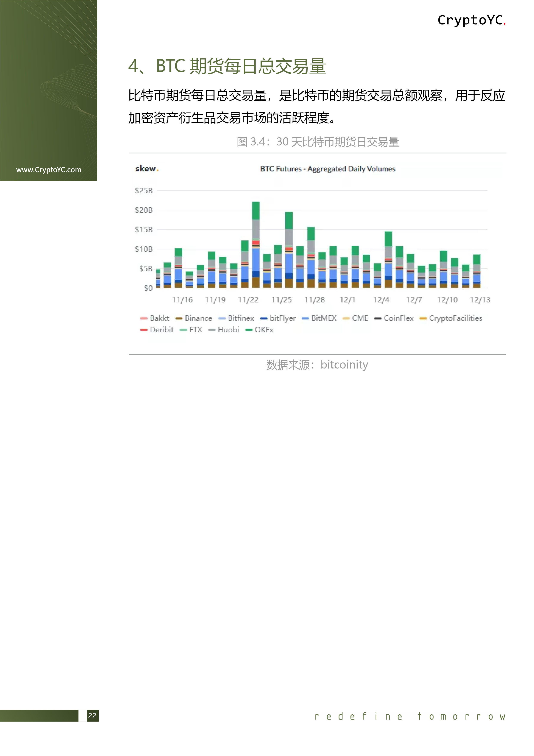Viewport: 534px width, 756px height.
Task: Toggle the Deribit legend entry
Action: (157, 330)
